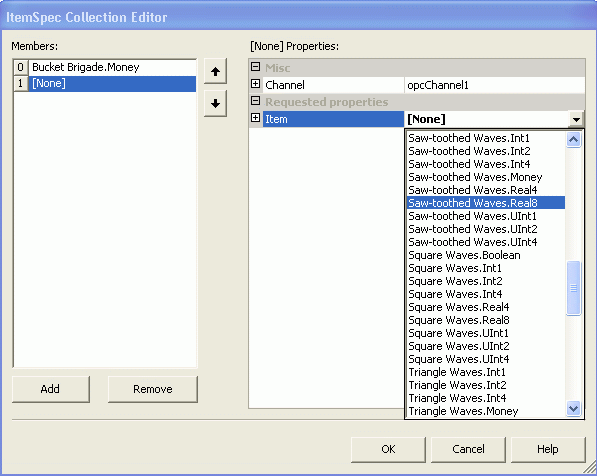Select Saw-toothed Waves.Money from list
The height and width of the screenshot is (476, 597).
tap(475, 177)
